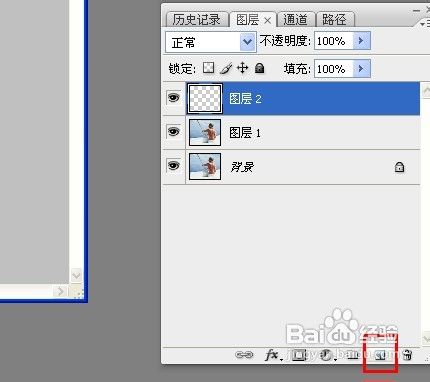The height and width of the screenshot is (382, 430).
Task: Switch to 历史记录 tab
Action: (x=196, y=20)
